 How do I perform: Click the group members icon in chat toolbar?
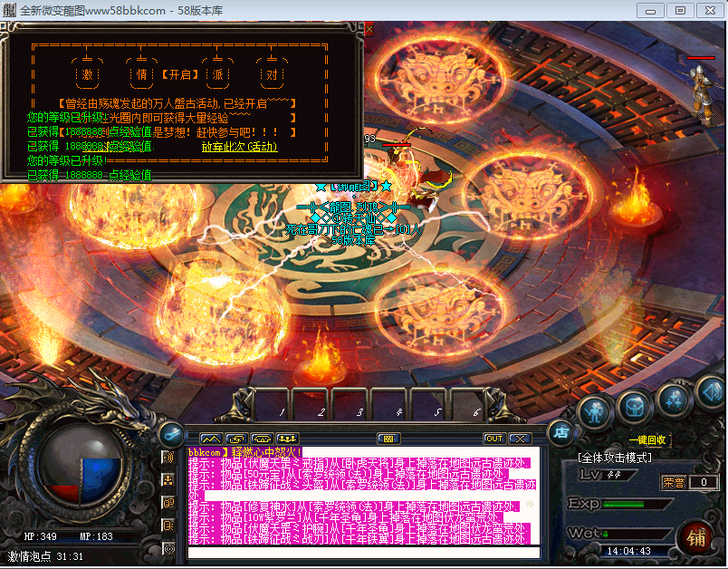[287, 439]
